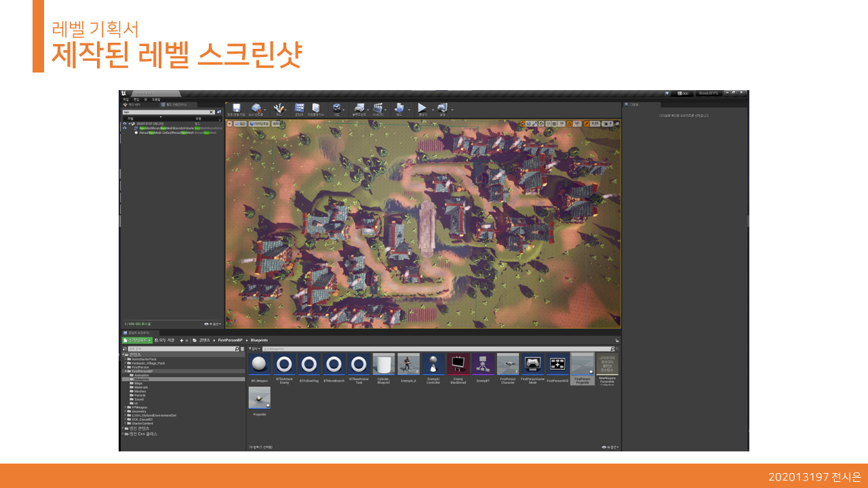Open outliner View Options
Screen dimensions: 868x488
click(x=212, y=324)
